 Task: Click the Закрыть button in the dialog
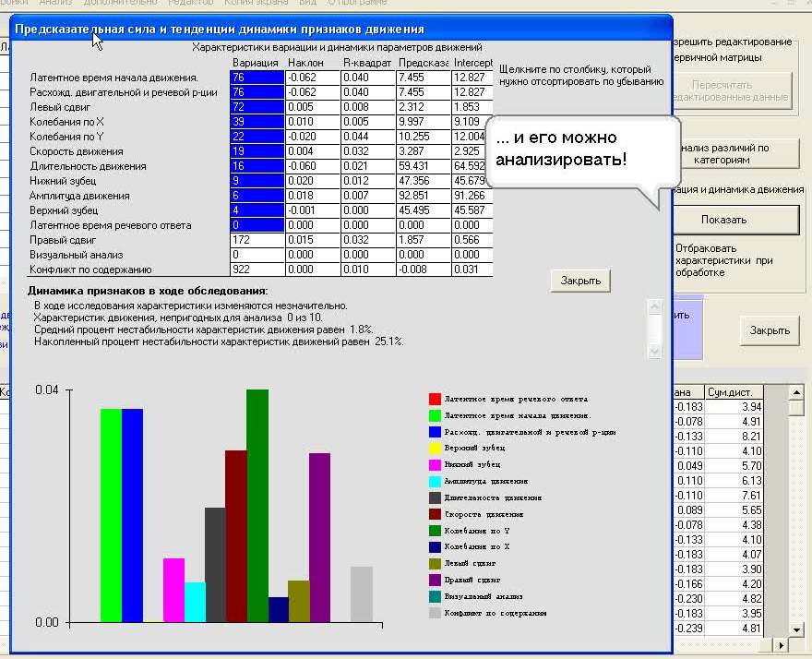coord(580,281)
